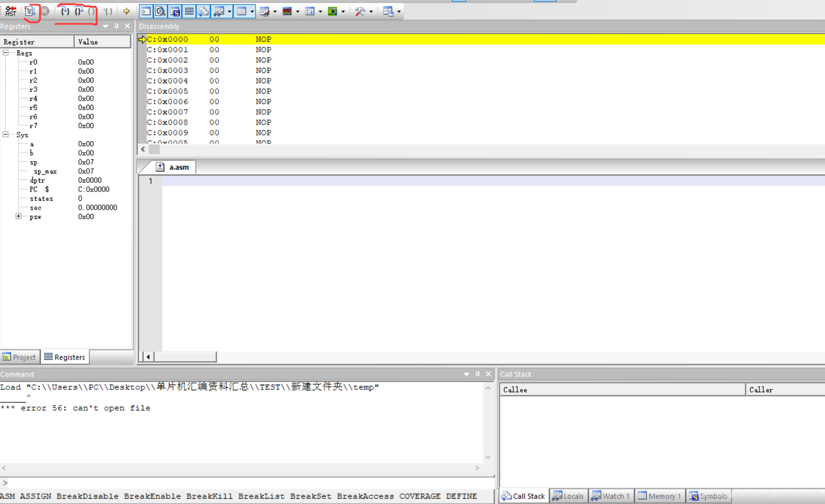
Task: Click the Value column header
Action: (102, 42)
